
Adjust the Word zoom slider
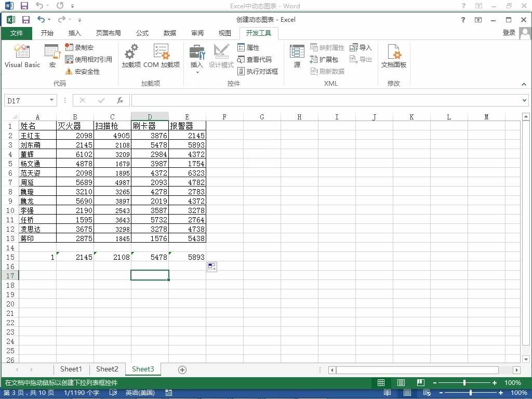(471, 393)
